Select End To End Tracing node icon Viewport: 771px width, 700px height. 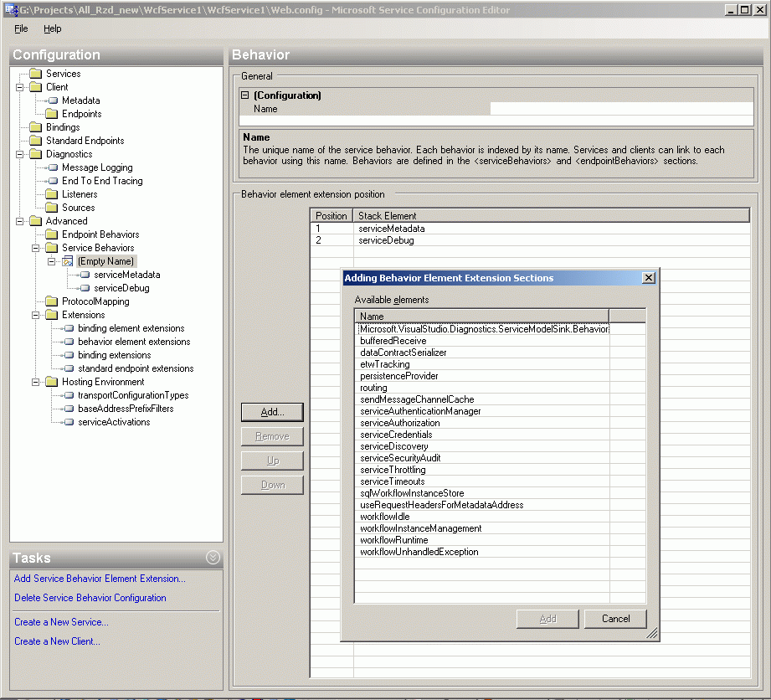click(x=53, y=181)
